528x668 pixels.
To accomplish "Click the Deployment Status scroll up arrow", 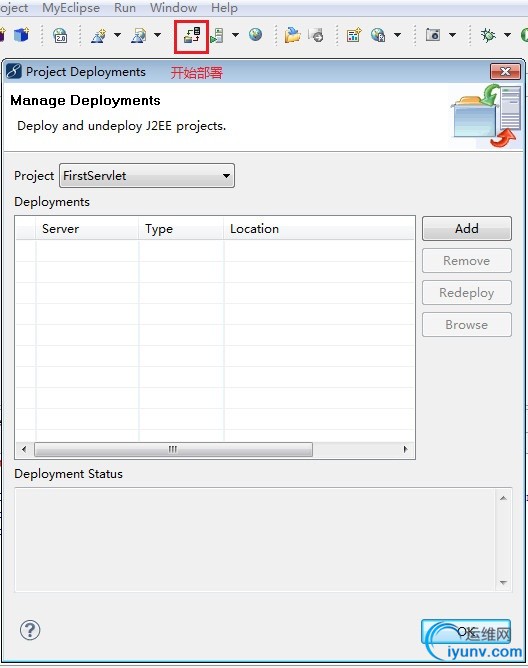I will point(503,498).
